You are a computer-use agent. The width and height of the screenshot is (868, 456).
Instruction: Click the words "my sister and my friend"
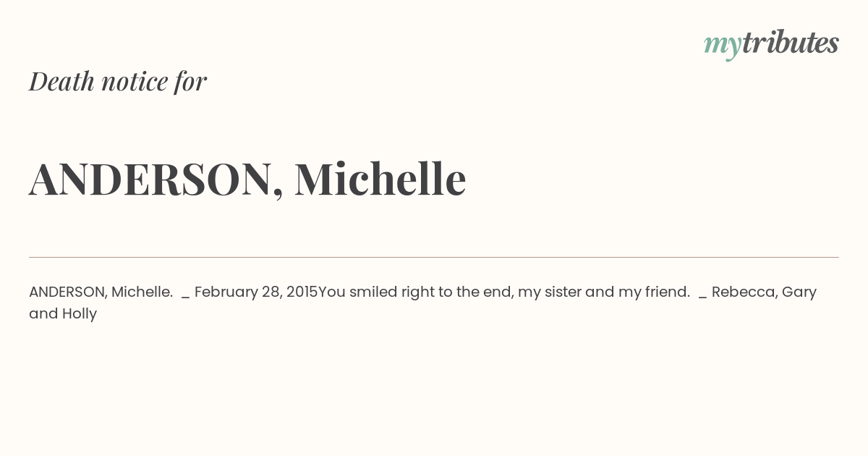click(x=602, y=292)
